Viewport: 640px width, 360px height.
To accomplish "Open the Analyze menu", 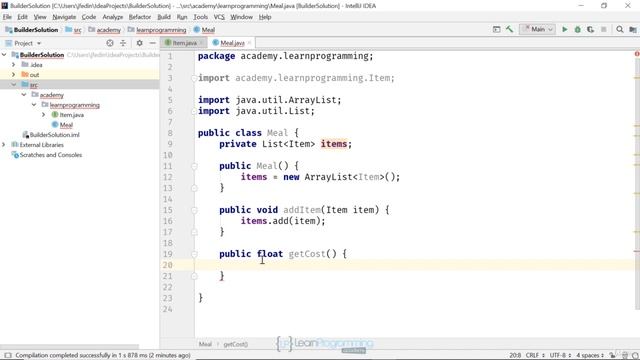I will point(113,17).
